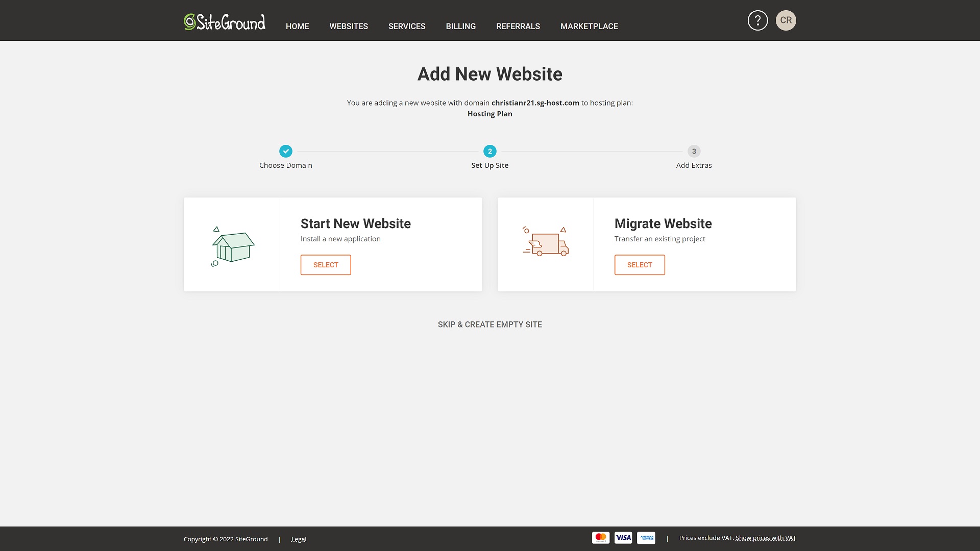Click 'Transfer an existing project' description

tap(660, 239)
